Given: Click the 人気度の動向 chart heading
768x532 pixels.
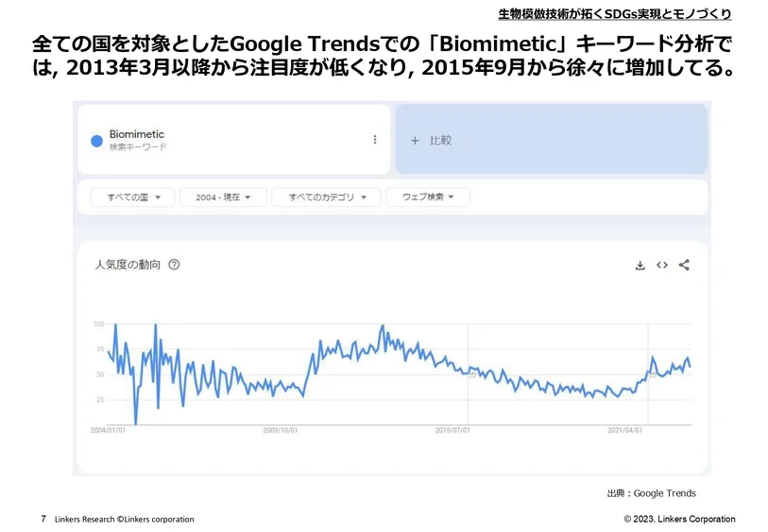Looking at the screenshot, I should pyautogui.click(x=128, y=265).
